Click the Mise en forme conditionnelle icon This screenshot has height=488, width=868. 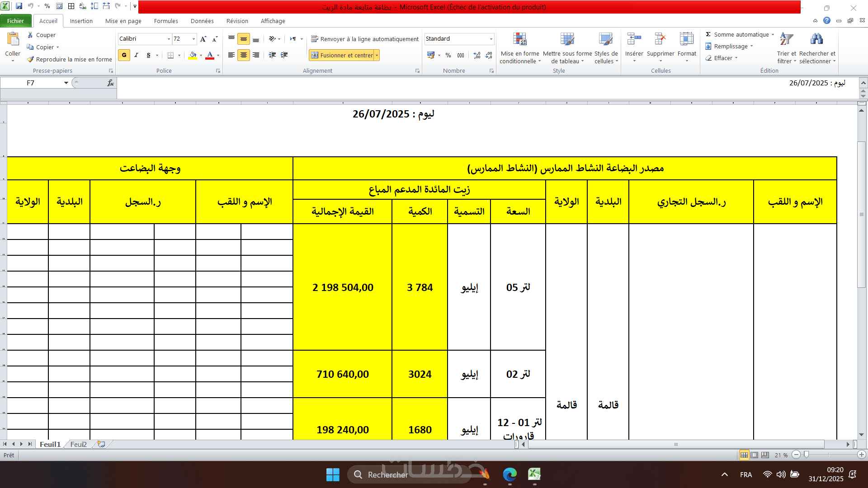[x=519, y=40]
